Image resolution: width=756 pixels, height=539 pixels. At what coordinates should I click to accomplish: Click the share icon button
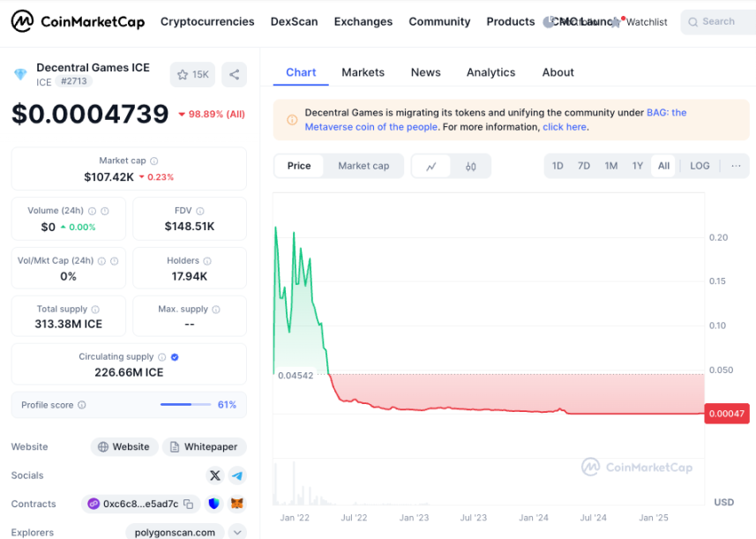pos(234,75)
